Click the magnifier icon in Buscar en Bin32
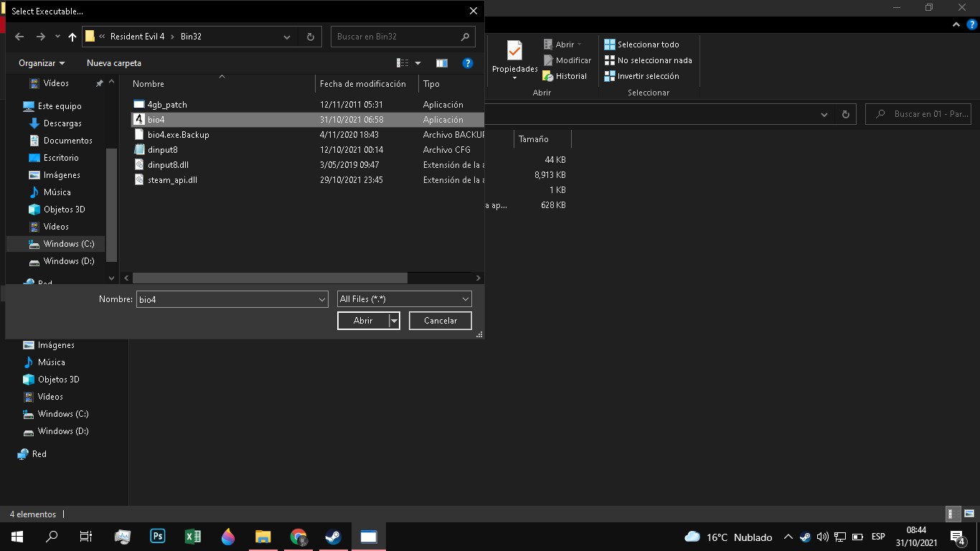The width and height of the screenshot is (980, 551). click(x=465, y=37)
